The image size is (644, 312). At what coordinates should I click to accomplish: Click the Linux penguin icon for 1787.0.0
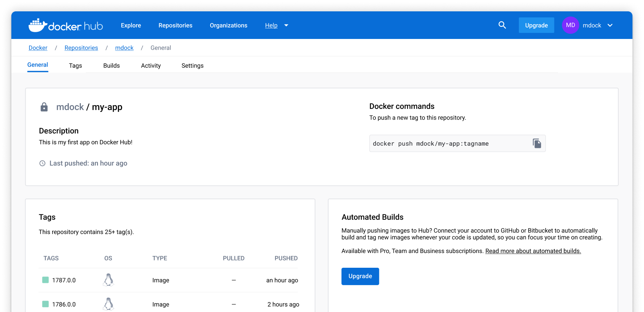click(109, 280)
